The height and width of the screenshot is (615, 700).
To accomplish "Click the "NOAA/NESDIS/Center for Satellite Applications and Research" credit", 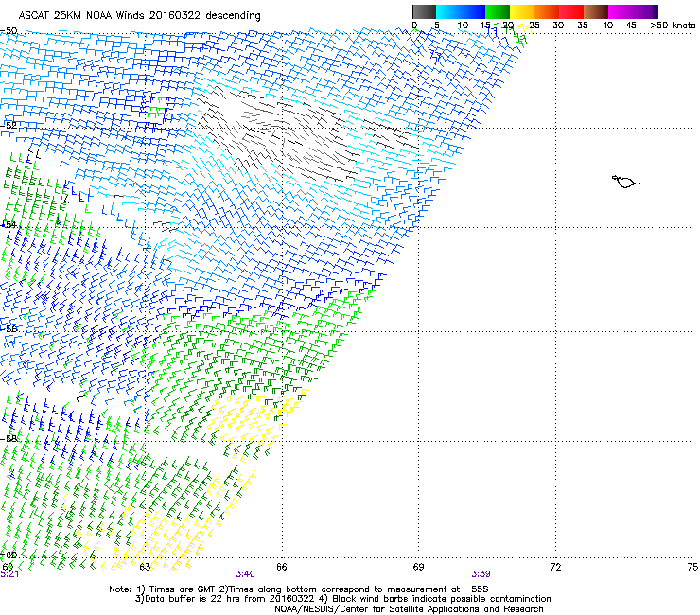I will (409, 609).
